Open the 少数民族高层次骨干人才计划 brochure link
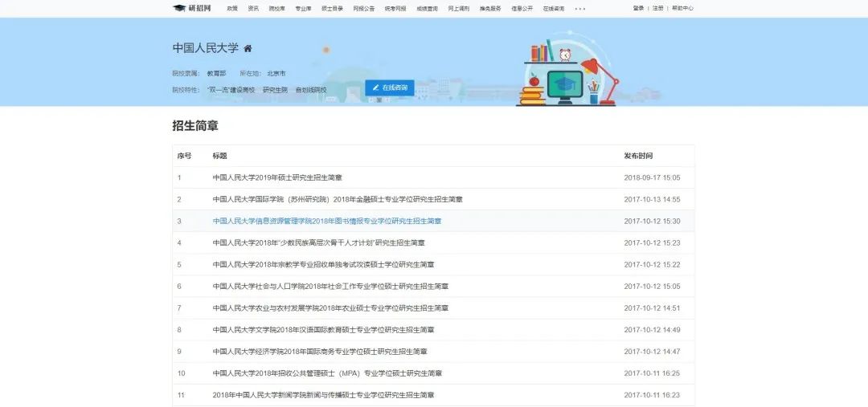The width and height of the screenshot is (868, 407). [x=318, y=242]
